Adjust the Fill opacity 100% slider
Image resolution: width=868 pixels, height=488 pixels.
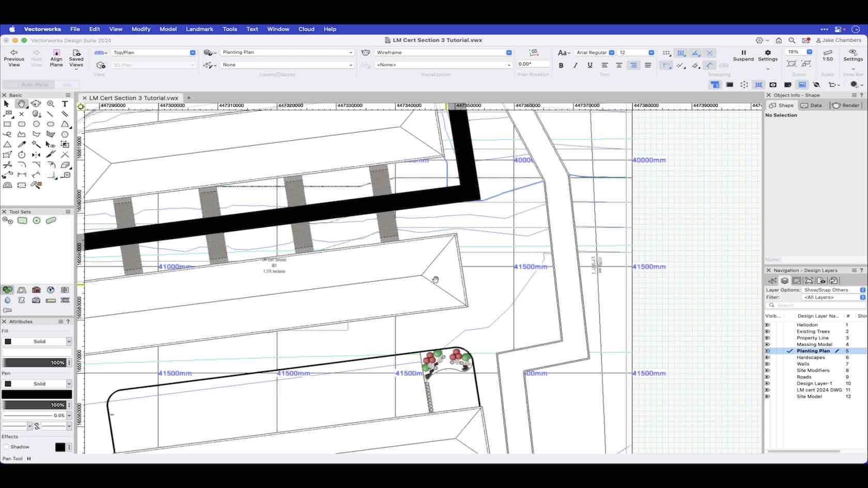(34, 363)
